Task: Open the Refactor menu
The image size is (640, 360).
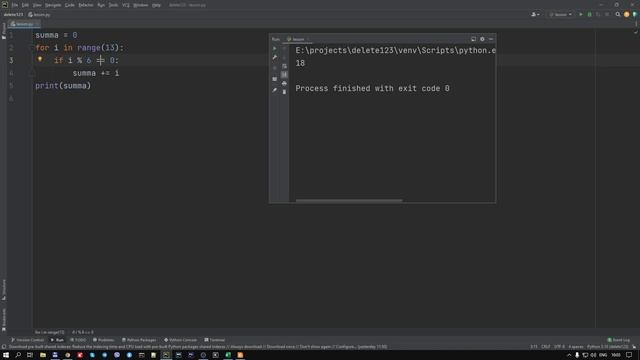Action: [86, 5]
